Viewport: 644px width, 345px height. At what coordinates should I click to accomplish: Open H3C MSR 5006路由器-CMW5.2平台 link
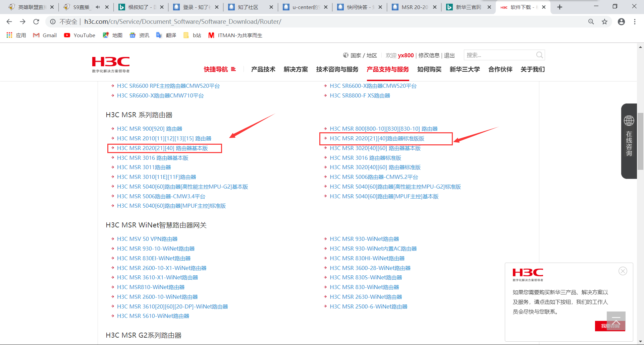(x=374, y=177)
